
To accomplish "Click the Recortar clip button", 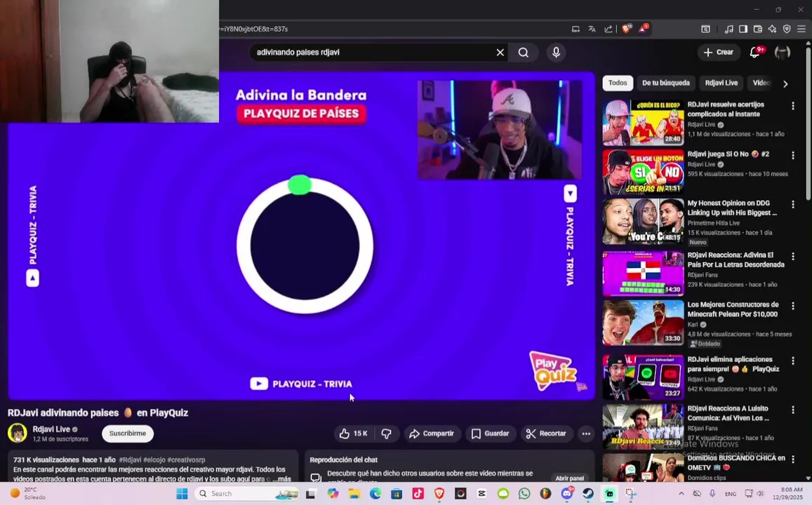I will coord(546,433).
